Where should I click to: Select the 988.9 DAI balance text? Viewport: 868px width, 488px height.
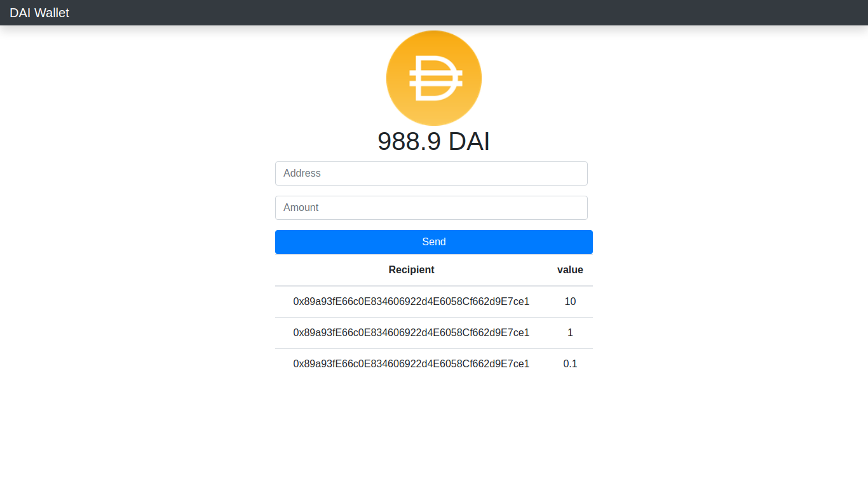point(434,141)
